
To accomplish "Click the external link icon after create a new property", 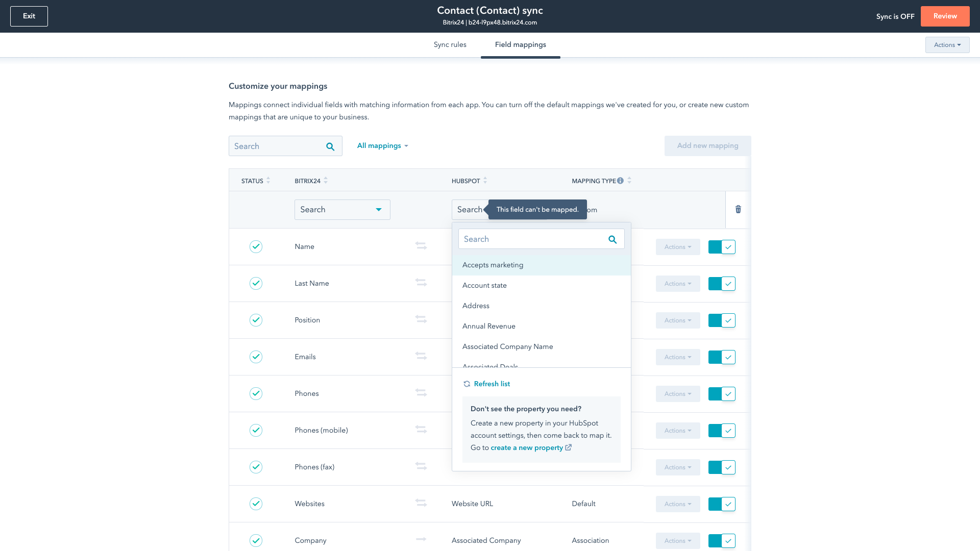I will (x=569, y=447).
